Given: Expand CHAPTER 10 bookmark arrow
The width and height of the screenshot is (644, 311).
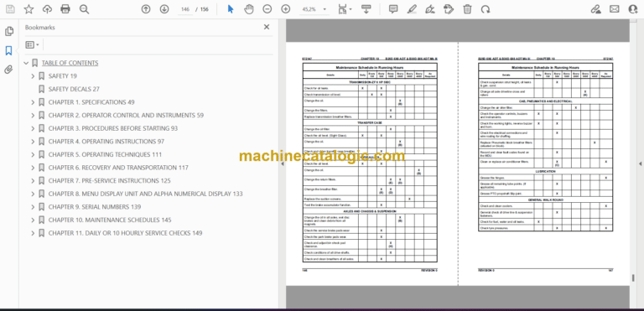Looking at the screenshot, I should click(33, 220).
